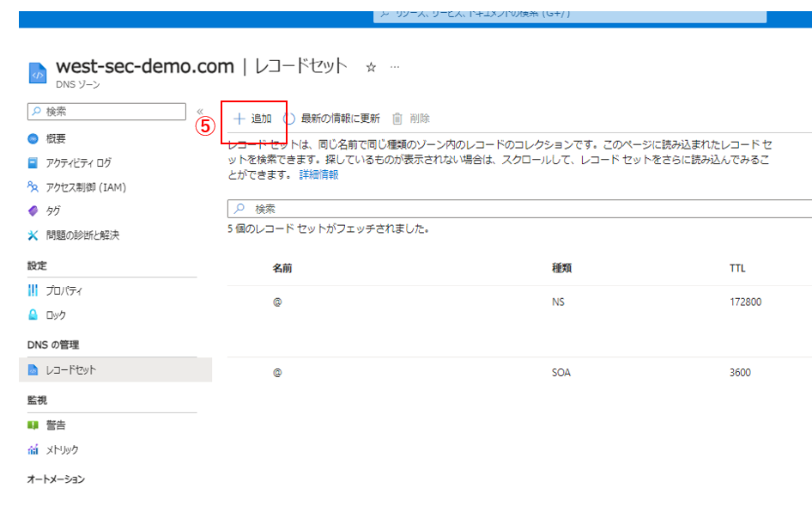Click the オートメーション section heading
The image size is (812, 512).
[x=56, y=479]
